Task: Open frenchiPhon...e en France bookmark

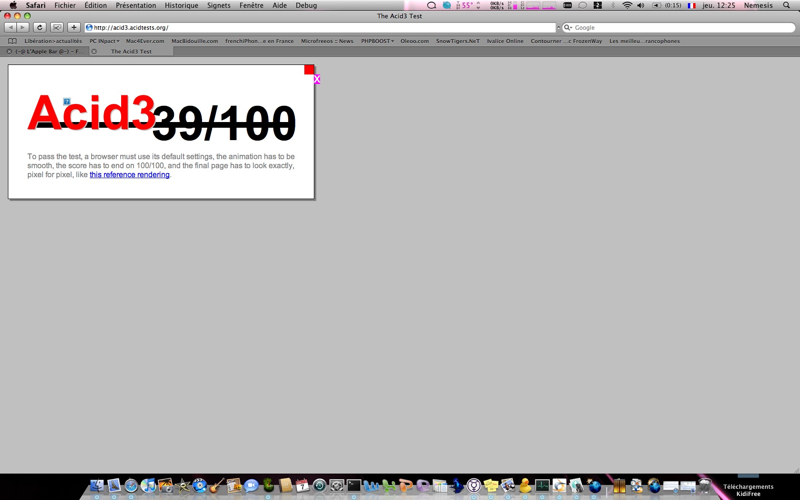Action: pyautogui.click(x=259, y=41)
